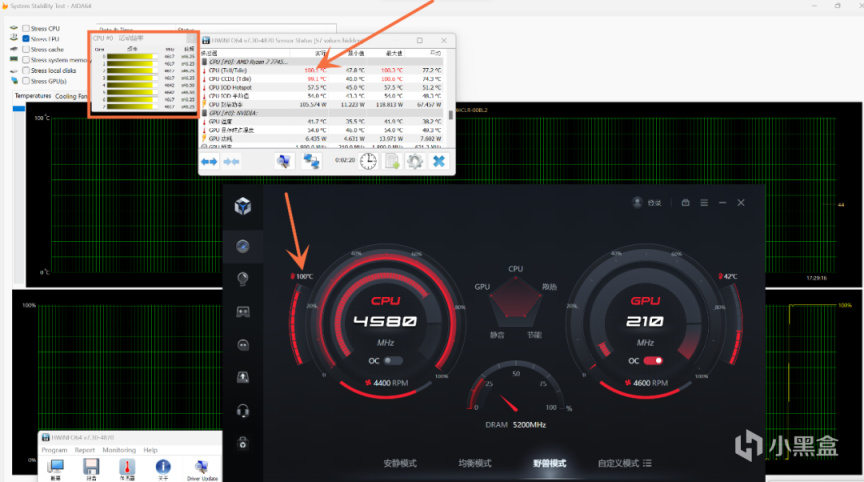The width and height of the screenshot is (864, 482).
Task: Click the DRAM usage needle gauge
Action: point(516,388)
